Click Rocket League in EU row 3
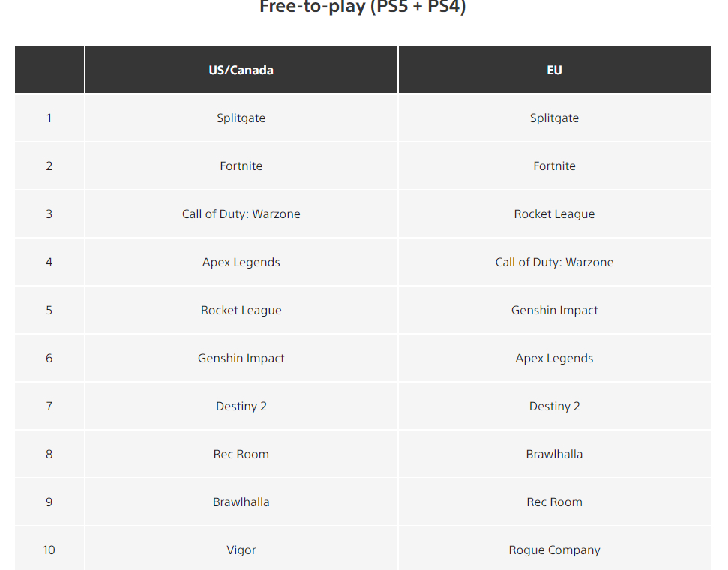The height and width of the screenshot is (570, 728). point(554,214)
